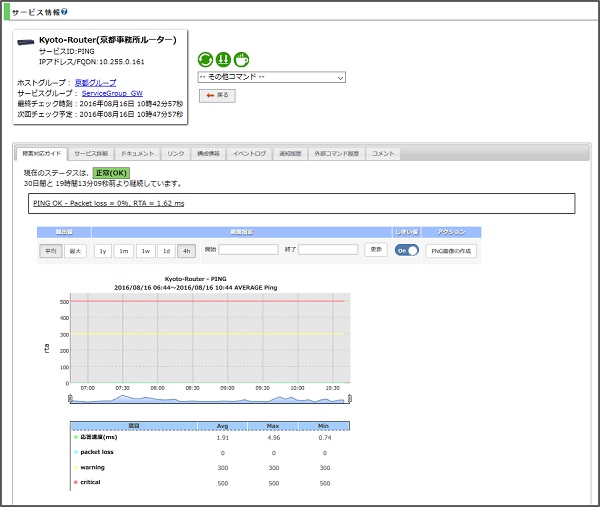Image resolution: width=600 pixels, height=507 pixels.
Task: Click the Min value 0.74
Action: click(x=325, y=438)
